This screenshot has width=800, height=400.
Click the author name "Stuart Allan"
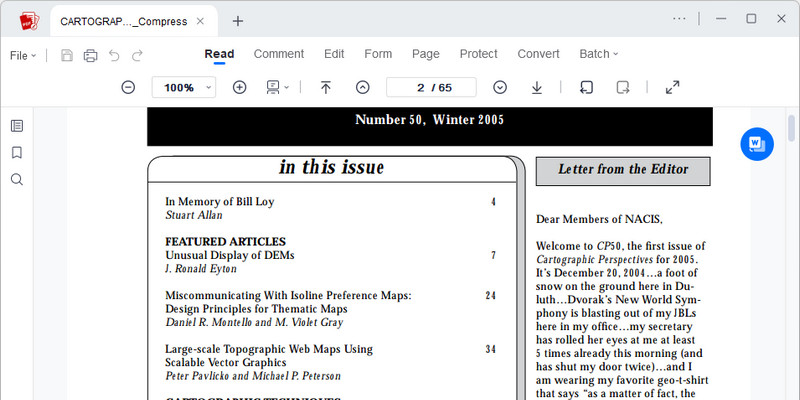pos(194,215)
